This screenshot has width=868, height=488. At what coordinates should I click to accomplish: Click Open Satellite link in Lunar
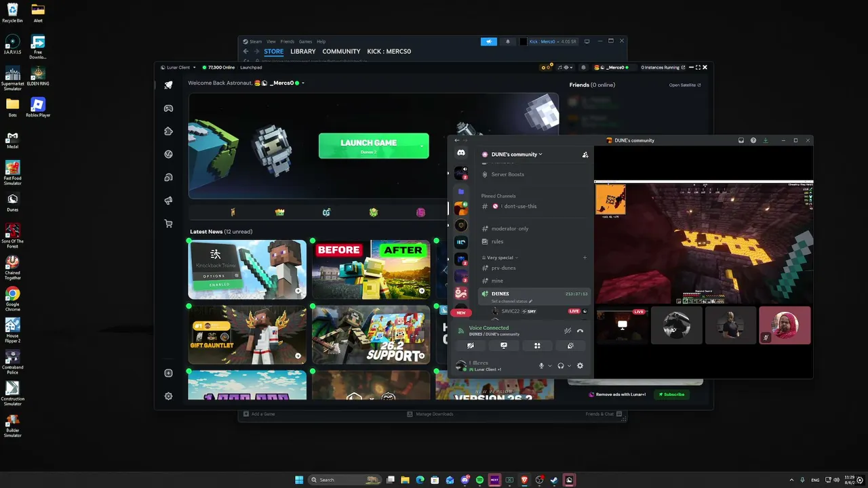click(x=685, y=85)
